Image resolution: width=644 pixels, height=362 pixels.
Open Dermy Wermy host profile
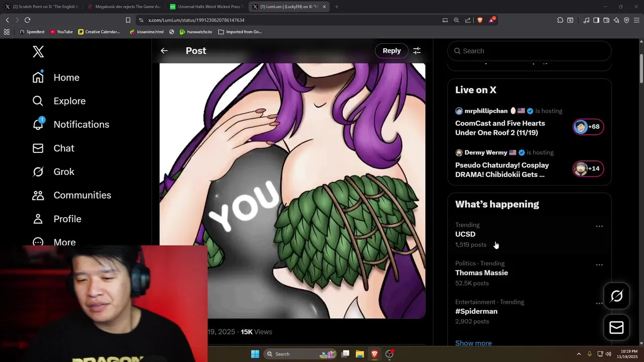[x=486, y=152]
